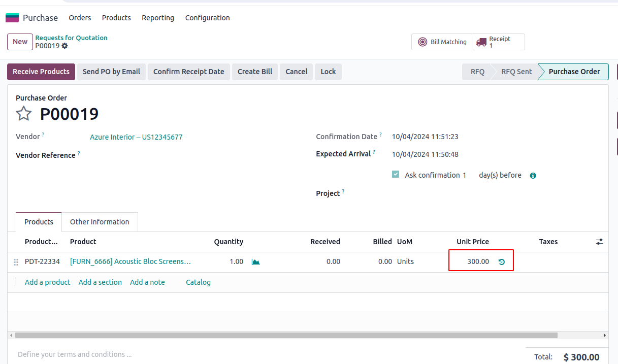Click info icon next to day(s) before
Image resolution: width=618 pixels, height=364 pixels.
(533, 176)
